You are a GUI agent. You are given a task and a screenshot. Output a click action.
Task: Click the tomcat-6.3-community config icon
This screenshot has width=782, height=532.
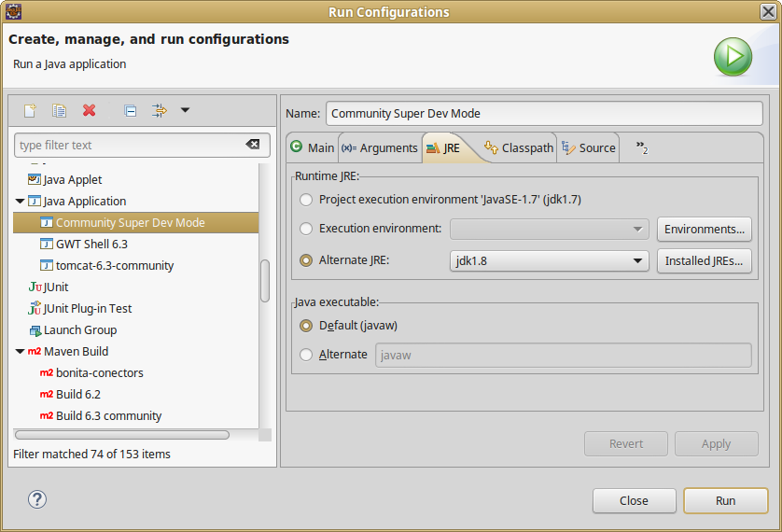pos(47,265)
